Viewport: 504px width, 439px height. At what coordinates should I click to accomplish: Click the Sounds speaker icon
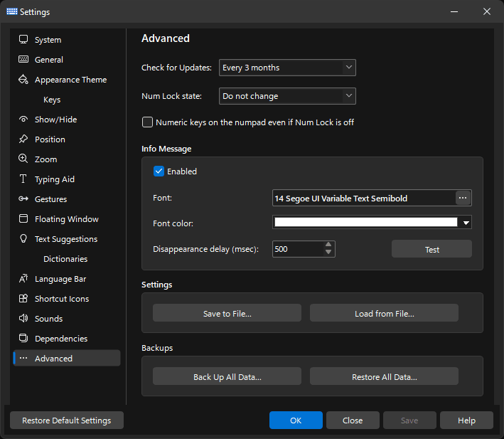coord(23,318)
